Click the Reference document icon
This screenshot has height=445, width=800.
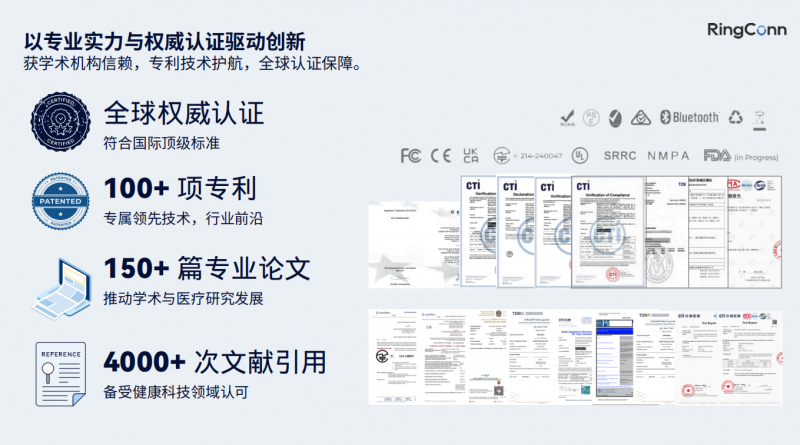pos(60,373)
